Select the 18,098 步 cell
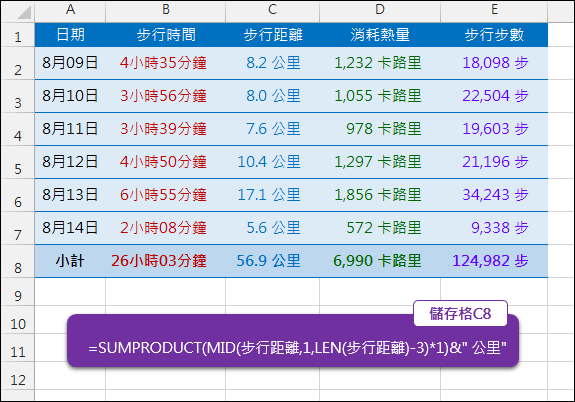Screen dimensions: 575x402 (494, 63)
